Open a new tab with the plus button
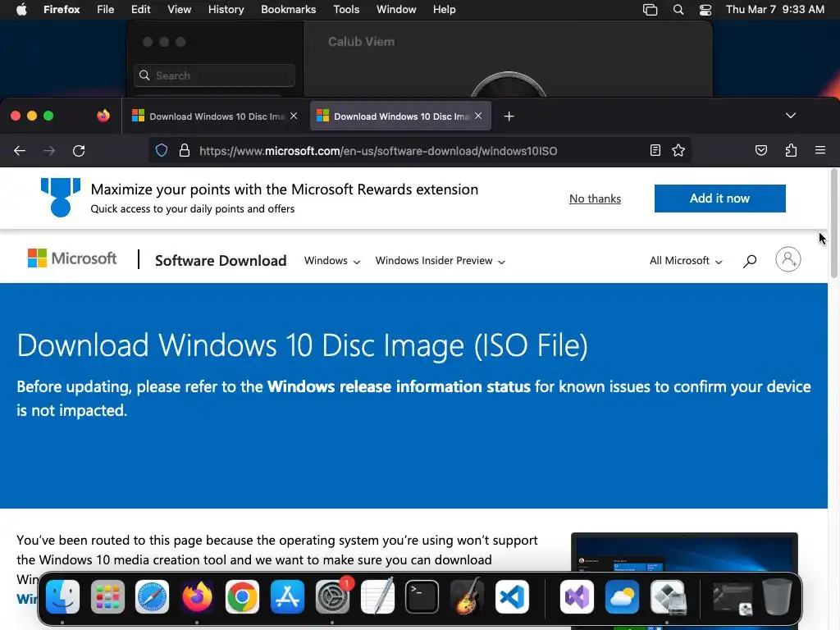 [x=509, y=116]
